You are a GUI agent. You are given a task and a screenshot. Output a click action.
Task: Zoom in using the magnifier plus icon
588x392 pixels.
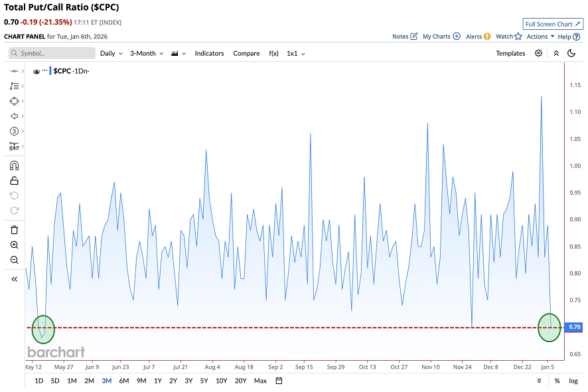coord(14,245)
